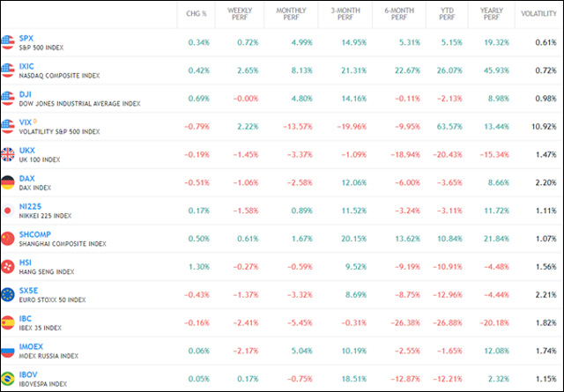564x392 pixels.
Task: Click the UK flag icon for UKX
Action: [8, 155]
